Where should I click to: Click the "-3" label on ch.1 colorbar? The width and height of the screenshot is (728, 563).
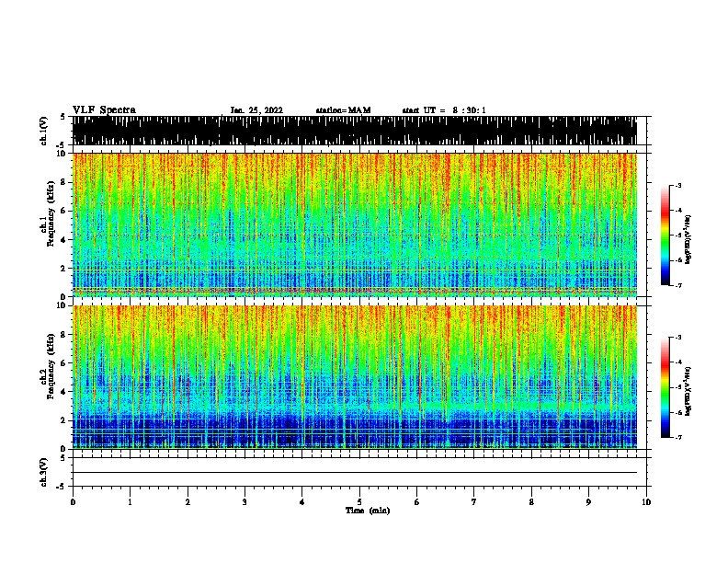point(678,186)
